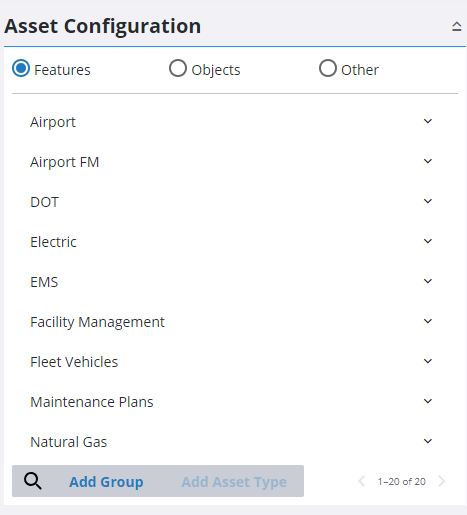Select the Fleet Vehicles group name
467x515 pixels.
click(x=74, y=362)
